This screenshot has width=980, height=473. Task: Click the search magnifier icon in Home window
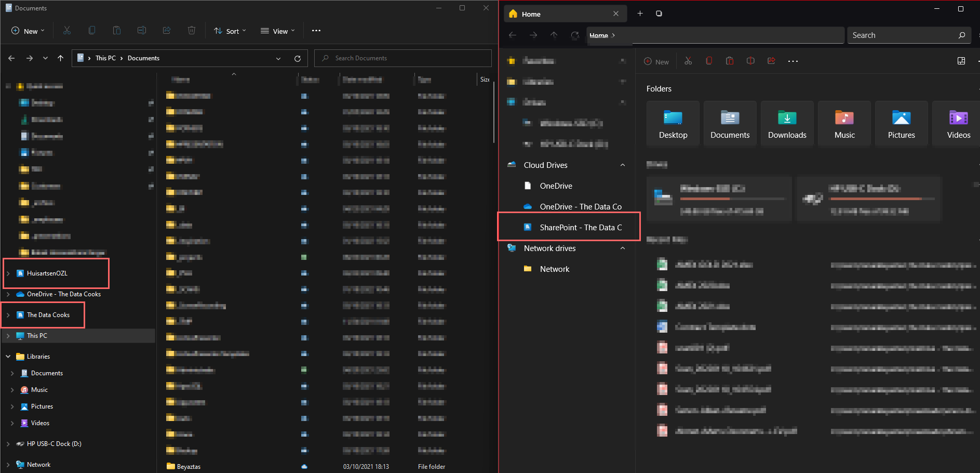[962, 35]
